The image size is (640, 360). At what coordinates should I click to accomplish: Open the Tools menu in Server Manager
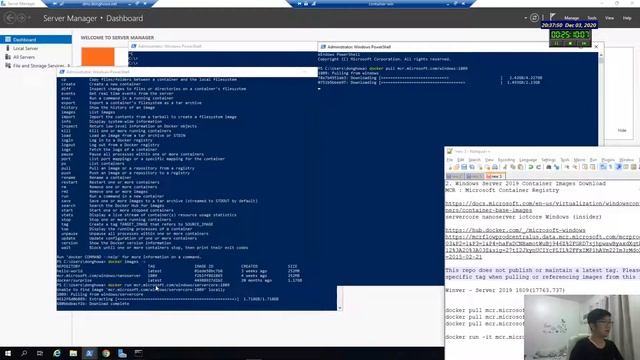point(592,18)
